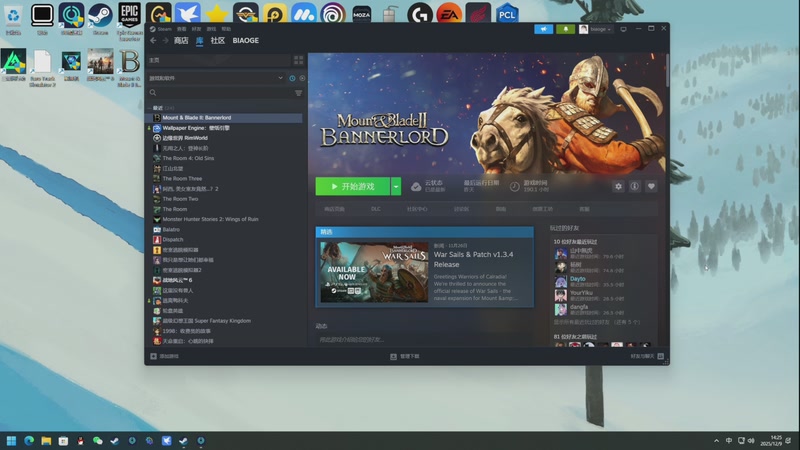Click the Big Picture monitor icon
The height and width of the screenshot is (450, 800).
(623, 29)
